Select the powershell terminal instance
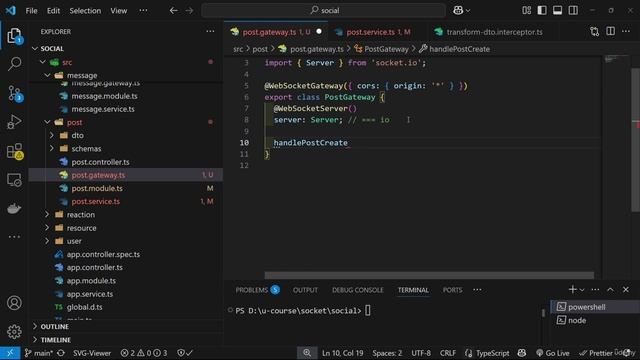 pos(595,307)
